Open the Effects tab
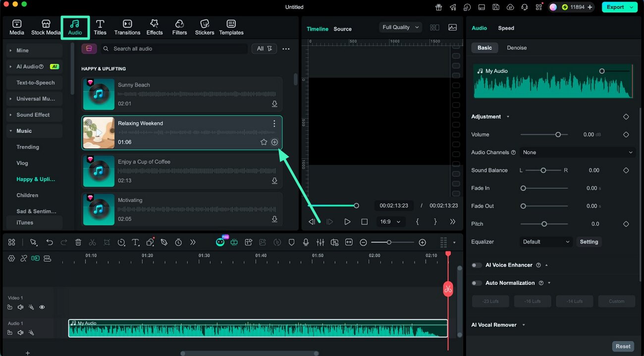The height and width of the screenshot is (356, 644). [x=155, y=27]
